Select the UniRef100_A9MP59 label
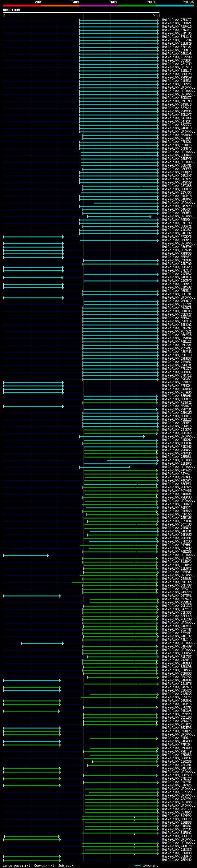Viewport: 197px width, 868px height. coord(176,78)
